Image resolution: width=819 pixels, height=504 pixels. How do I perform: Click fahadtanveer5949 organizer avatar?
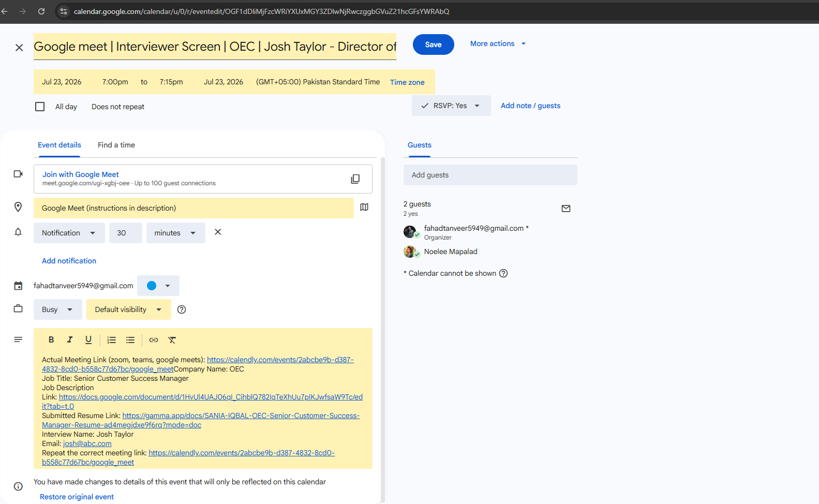coord(410,232)
